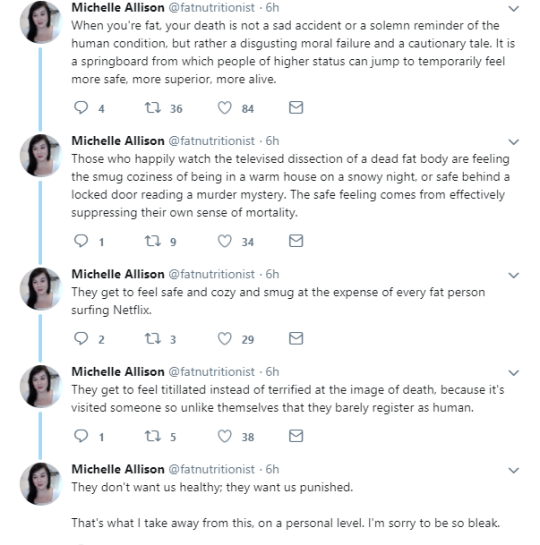Retweet the tweet with 36 retweets
The height and width of the screenshot is (545, 540).
click(x=153, y=107)
